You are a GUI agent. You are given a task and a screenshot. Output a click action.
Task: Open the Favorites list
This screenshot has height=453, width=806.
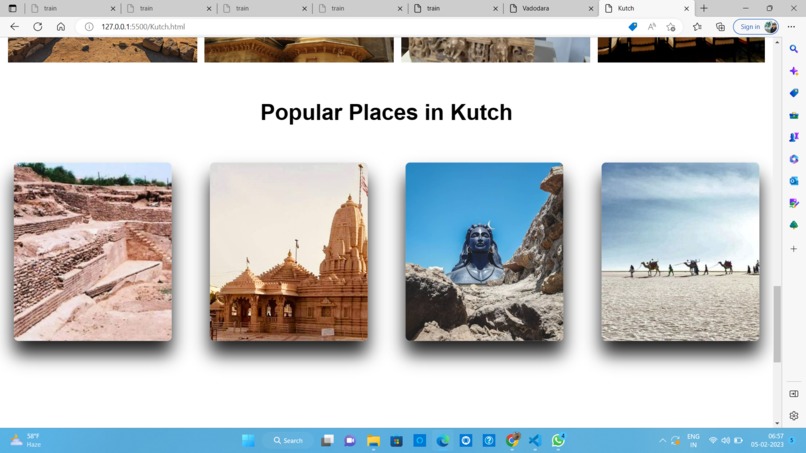point(697,27)
